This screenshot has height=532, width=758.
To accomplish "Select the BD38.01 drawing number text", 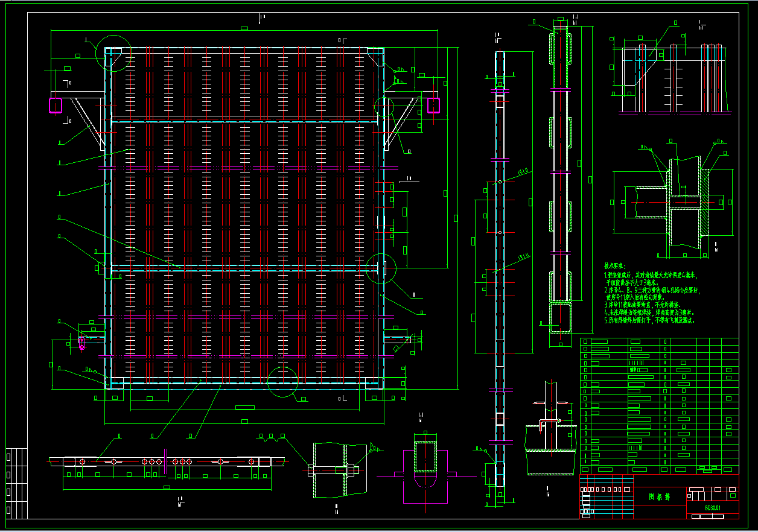I will tap(714, 508).
